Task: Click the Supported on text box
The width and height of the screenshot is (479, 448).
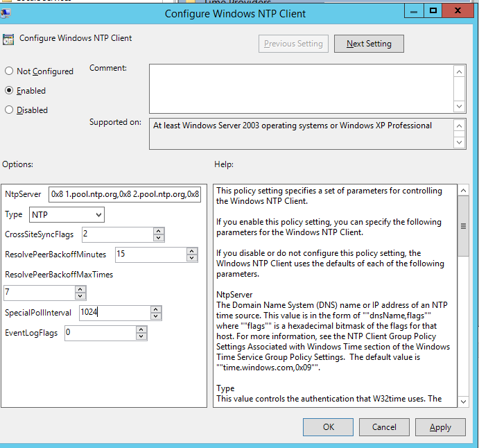Action: tap(302, 134)
